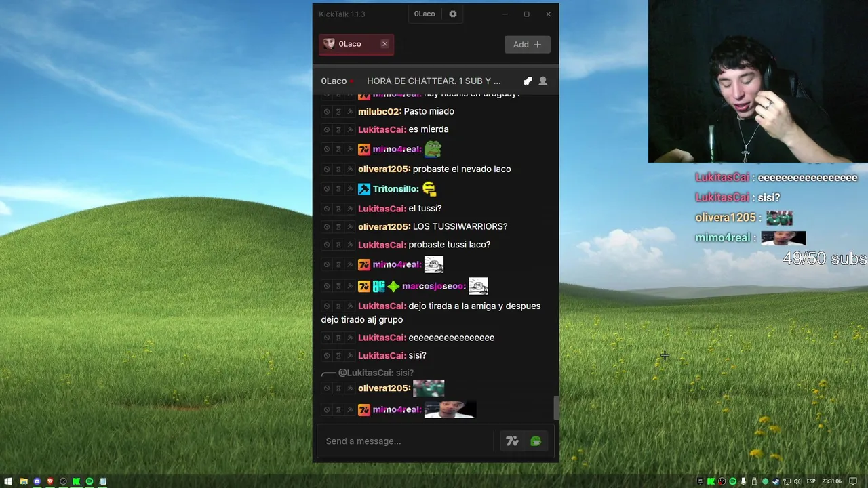Click Tritonsillo's yellow emoji emote
The width and height of the screenshot is (868, 488).
pyautogui.click(x=429, y=189)
